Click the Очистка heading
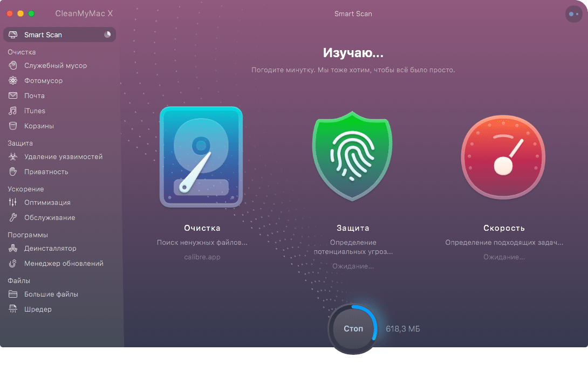588x371 pixels. 202,228
